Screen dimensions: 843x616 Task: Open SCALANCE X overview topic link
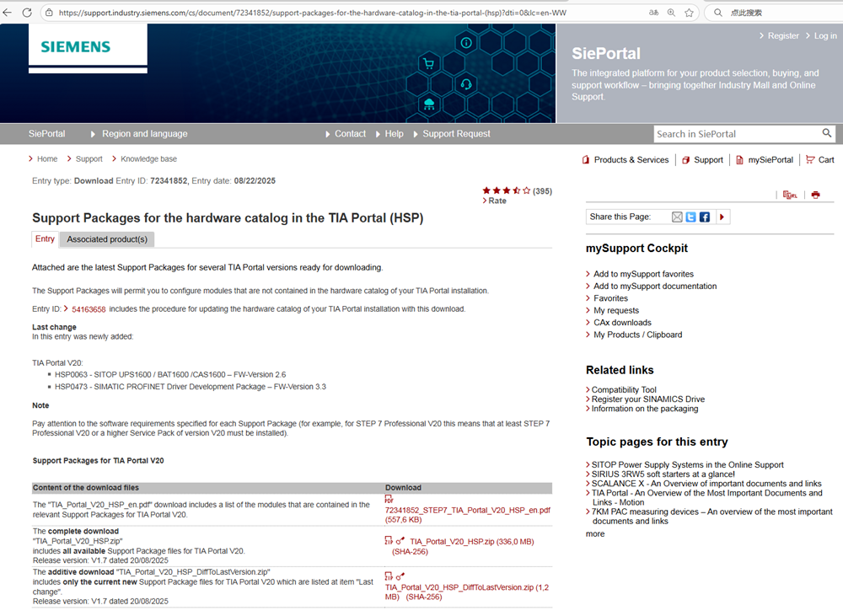706,484
